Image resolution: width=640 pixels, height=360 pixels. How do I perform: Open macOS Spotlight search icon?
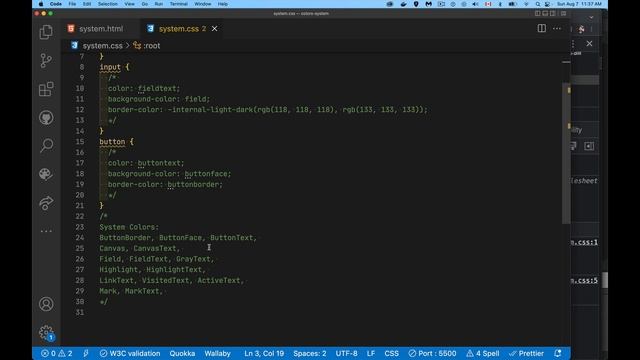[538, 4]
